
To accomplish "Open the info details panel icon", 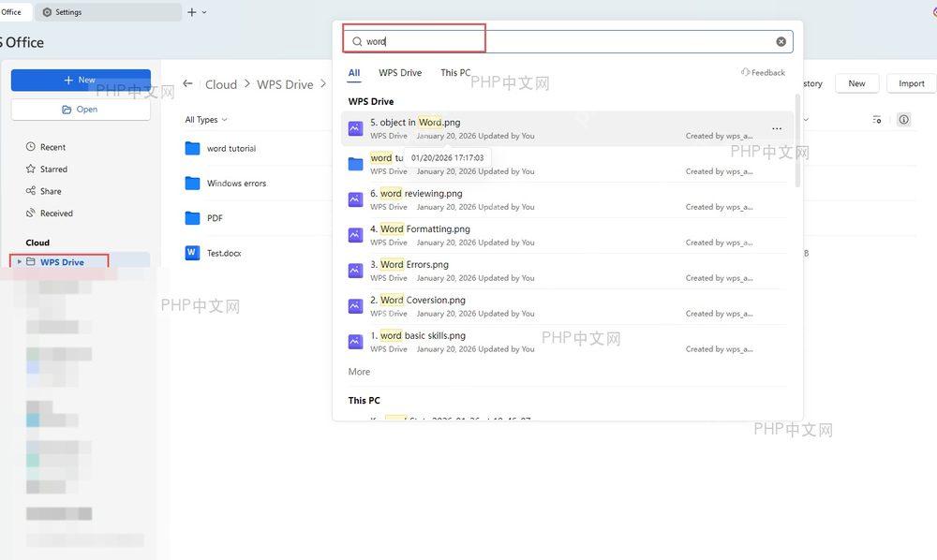I will 903,120.
